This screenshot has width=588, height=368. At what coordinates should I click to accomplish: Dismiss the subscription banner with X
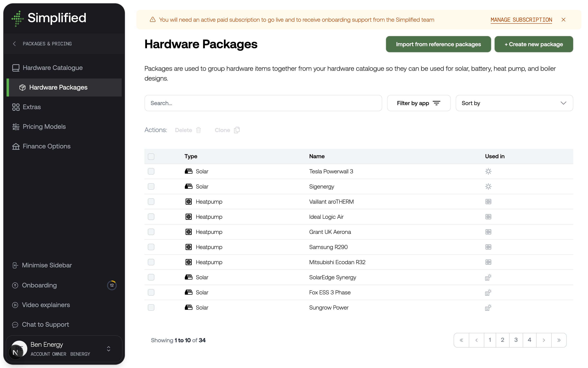tap(563, 19)
